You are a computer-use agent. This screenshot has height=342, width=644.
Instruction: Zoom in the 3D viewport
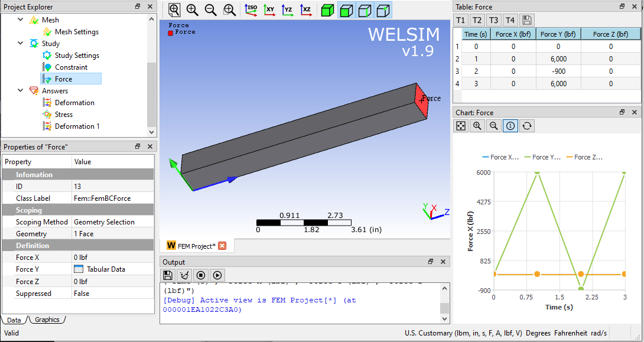[x=192, y=10]
